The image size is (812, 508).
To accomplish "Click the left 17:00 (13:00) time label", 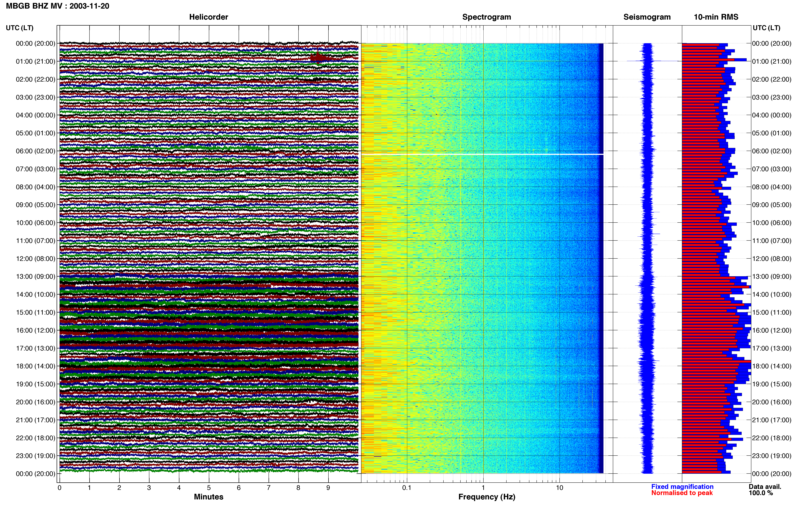I will [x=36, y=348].
